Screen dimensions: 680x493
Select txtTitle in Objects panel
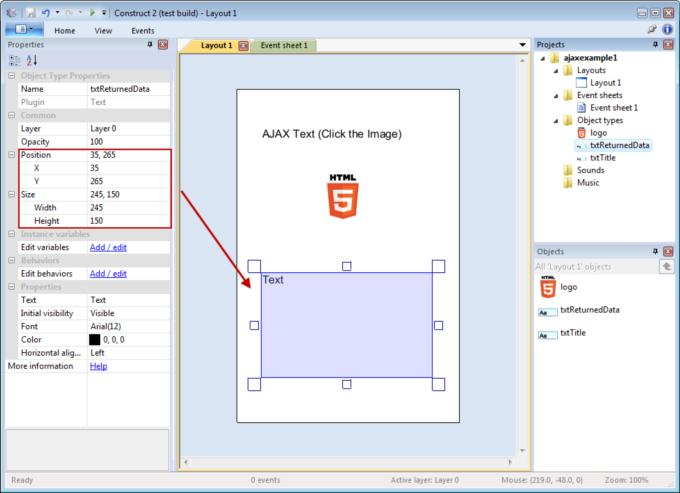coord(562,333)
